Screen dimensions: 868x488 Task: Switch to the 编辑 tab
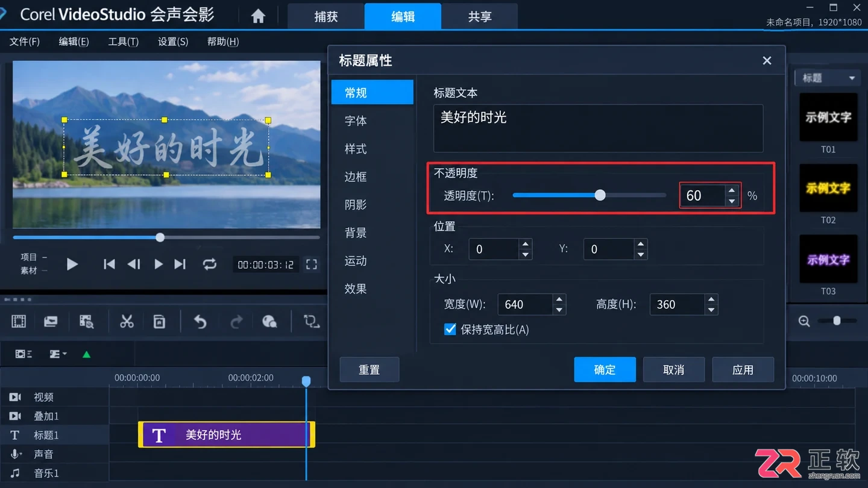[403, 16]
